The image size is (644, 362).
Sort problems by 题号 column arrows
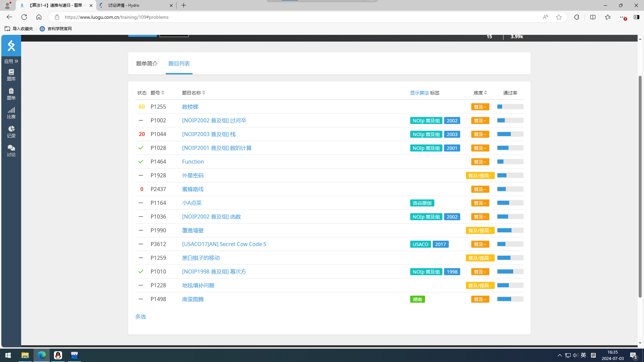(163, 93)
